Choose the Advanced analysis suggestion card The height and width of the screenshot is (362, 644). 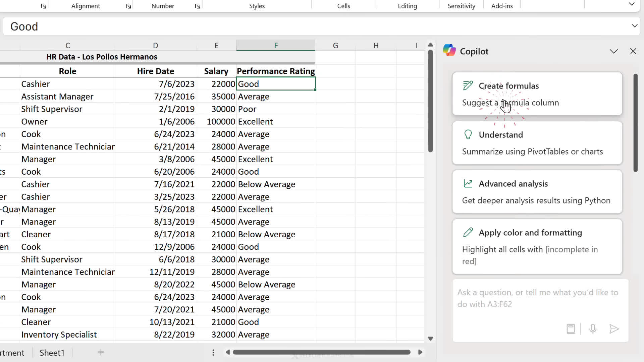coord(537,192)
